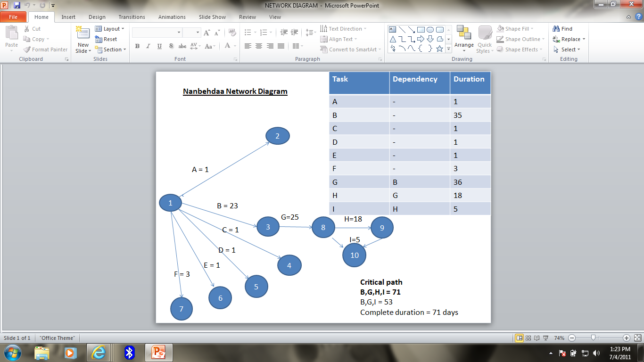Expand the Select dropdown in Editing
This screenshot has width=644, height=362.
click(x=567, y=49)
